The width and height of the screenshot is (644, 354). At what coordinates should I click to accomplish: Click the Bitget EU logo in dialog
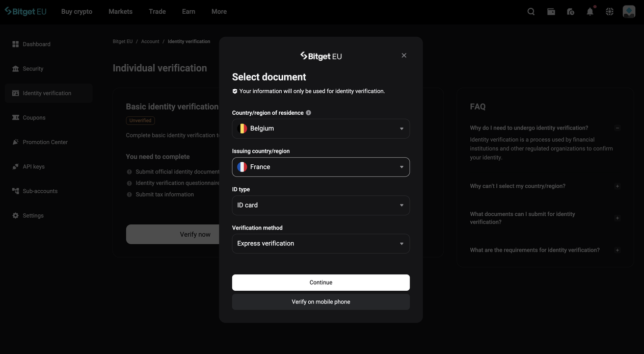321,56
